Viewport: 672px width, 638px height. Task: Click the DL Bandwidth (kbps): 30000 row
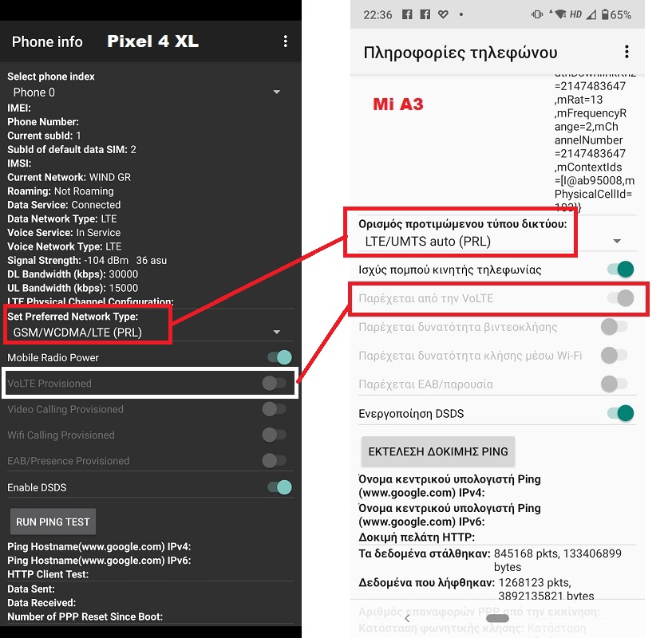73,274
